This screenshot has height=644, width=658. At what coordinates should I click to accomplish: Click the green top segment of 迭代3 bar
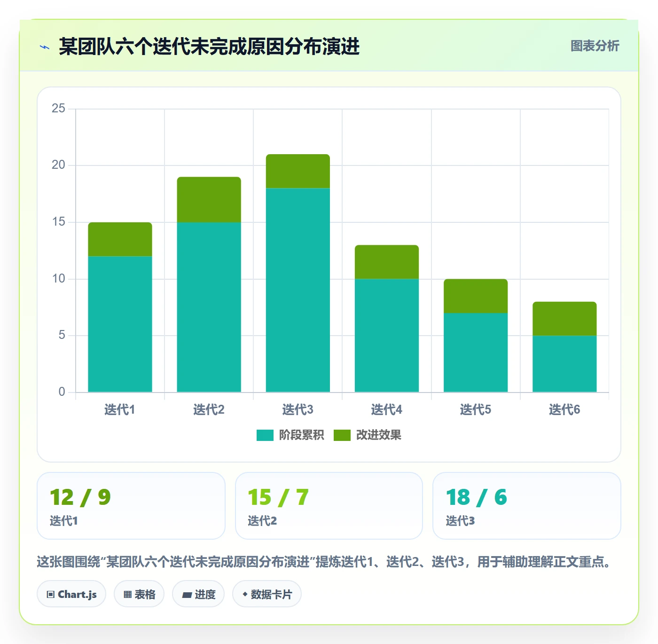298,172
